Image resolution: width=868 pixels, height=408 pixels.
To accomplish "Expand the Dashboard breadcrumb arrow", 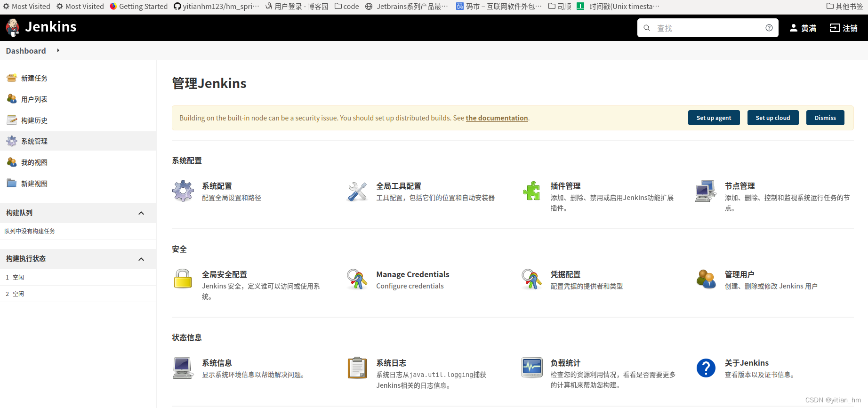I will (58, 50).
